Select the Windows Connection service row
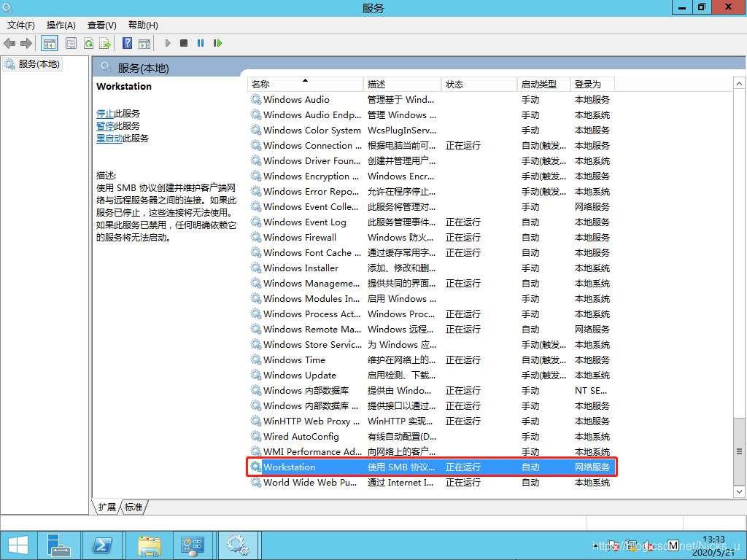747x560 pixels. (431, 145)
